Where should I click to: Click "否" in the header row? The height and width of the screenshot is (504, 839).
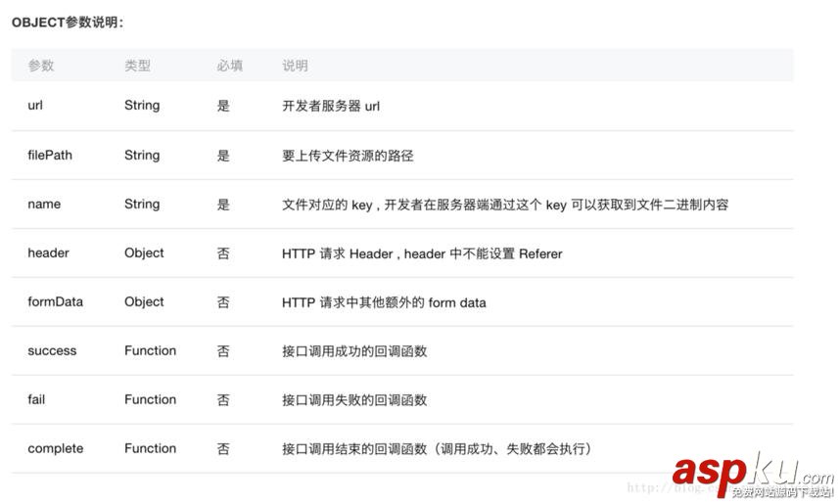pyautogui.click(x=223, y=253)
